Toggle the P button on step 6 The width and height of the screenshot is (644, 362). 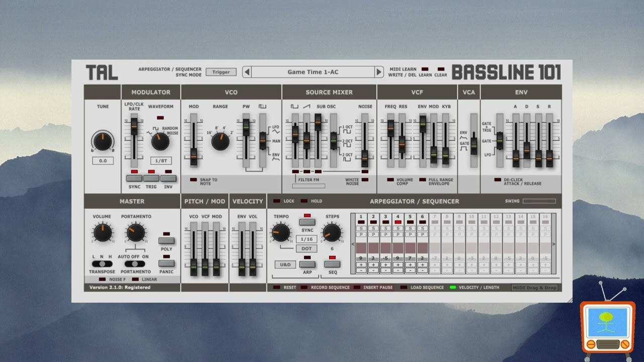(x=423, y=234)
